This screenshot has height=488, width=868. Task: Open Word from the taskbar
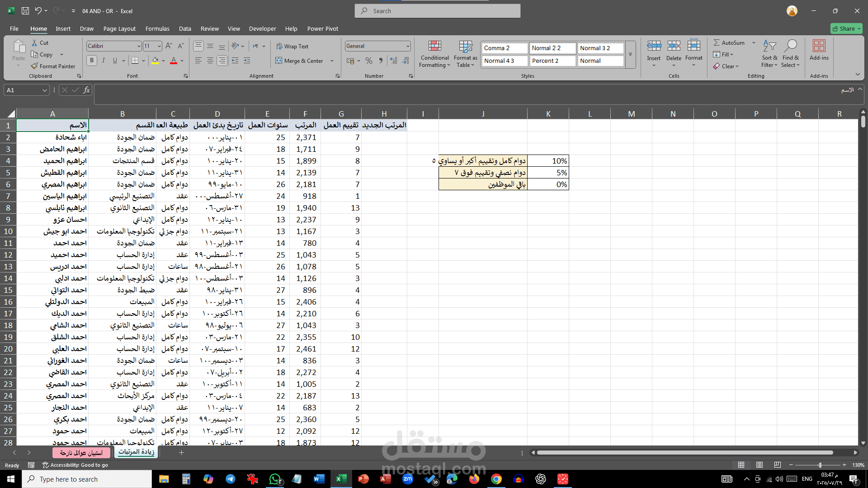(319, 479)
